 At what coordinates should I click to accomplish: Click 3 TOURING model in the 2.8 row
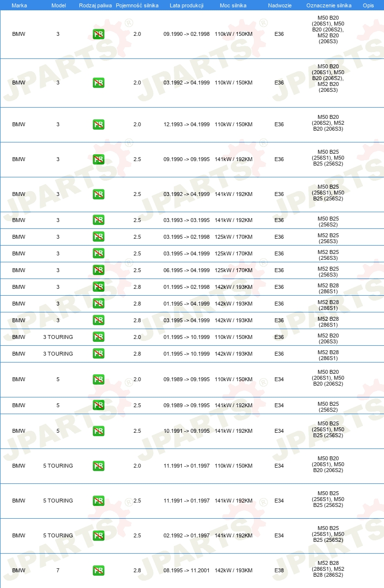58,354
